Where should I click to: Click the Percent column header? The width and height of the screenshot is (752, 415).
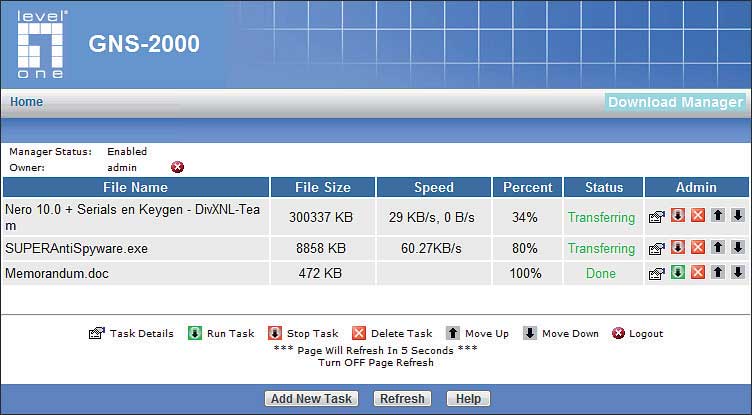pos(528,187)
